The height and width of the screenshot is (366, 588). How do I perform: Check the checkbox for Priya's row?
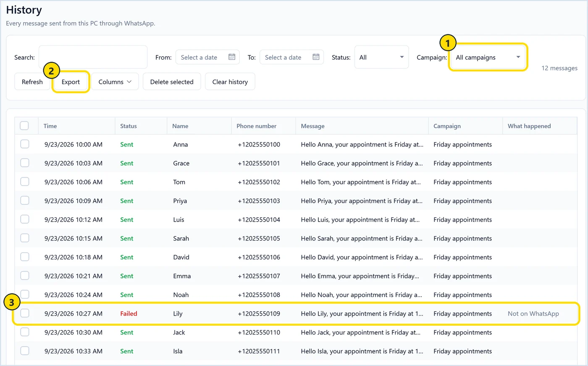click(25, 201)
